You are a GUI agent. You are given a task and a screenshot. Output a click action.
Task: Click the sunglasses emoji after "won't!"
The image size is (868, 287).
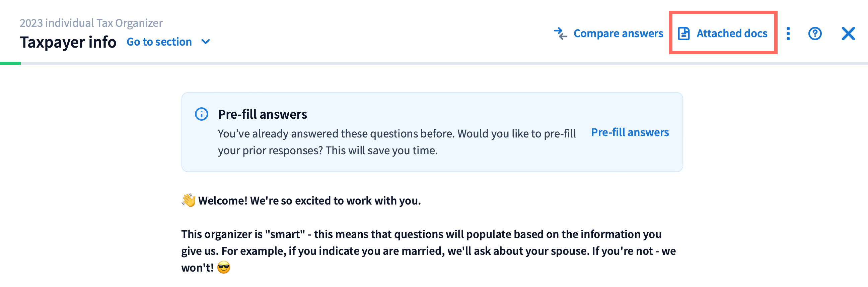pos(224,268)
